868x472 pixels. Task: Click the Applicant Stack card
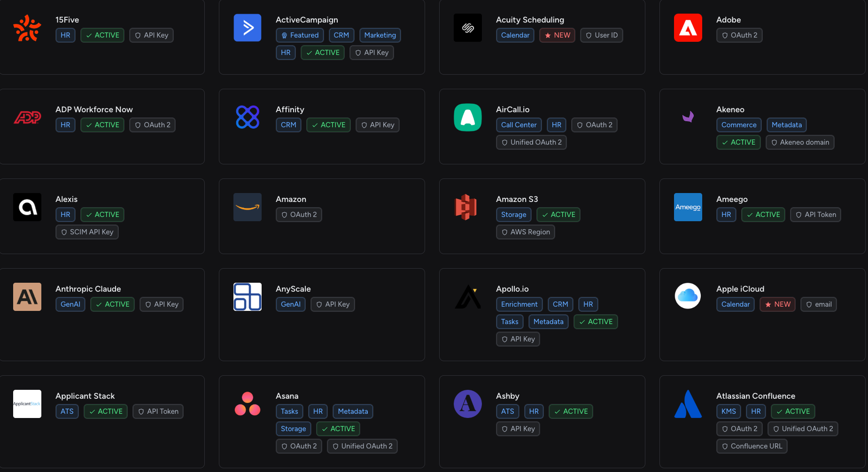coord(102,421)
